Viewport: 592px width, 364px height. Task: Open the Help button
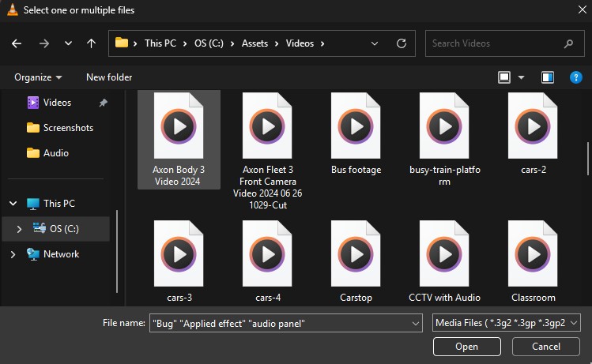[x=575, y=77]
